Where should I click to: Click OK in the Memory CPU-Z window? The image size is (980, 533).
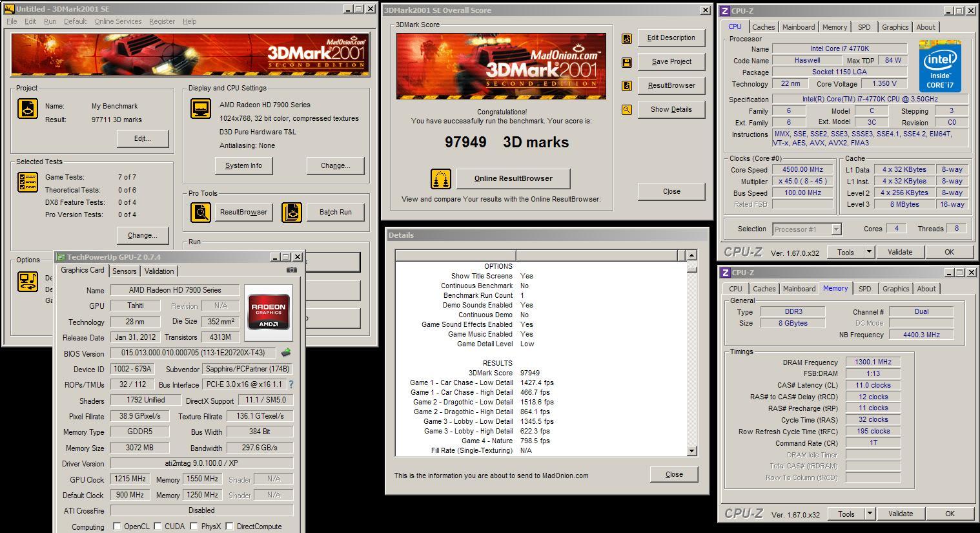(950, 514)
